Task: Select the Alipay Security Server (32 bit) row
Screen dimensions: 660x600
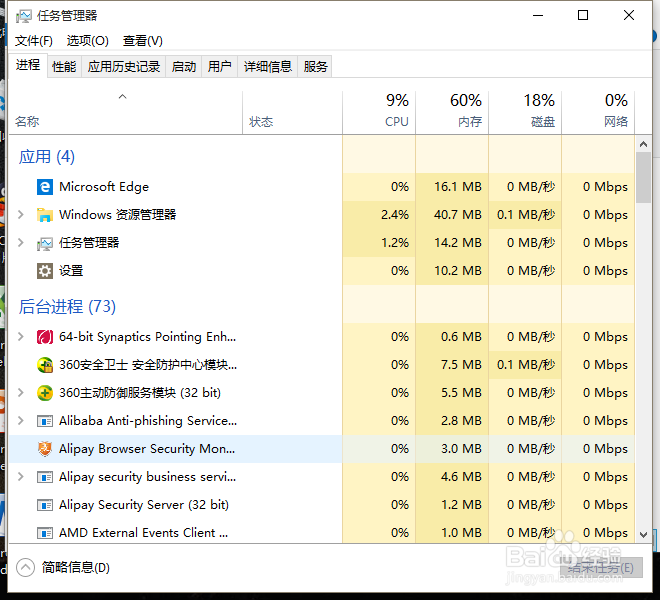Action: coord(322,505)
